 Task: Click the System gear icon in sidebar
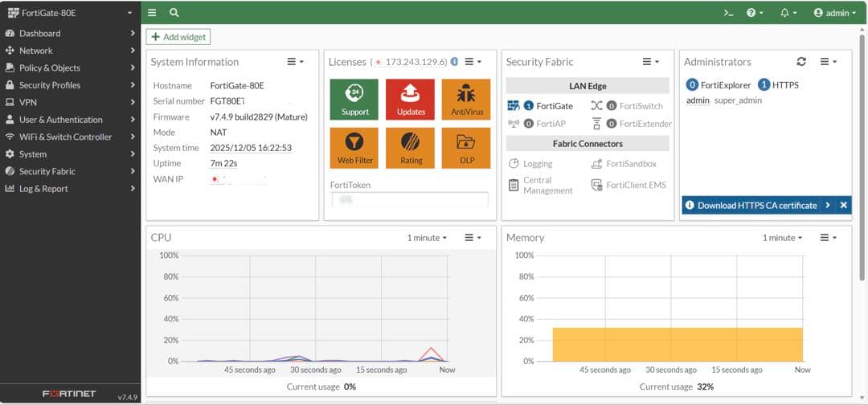click(10, 153)
